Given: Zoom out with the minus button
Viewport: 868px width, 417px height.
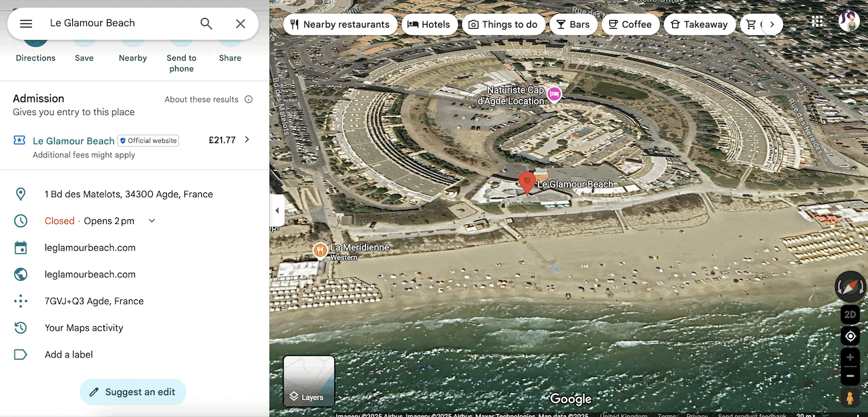Looking at the screenshot, I should (x=850, y=377).
